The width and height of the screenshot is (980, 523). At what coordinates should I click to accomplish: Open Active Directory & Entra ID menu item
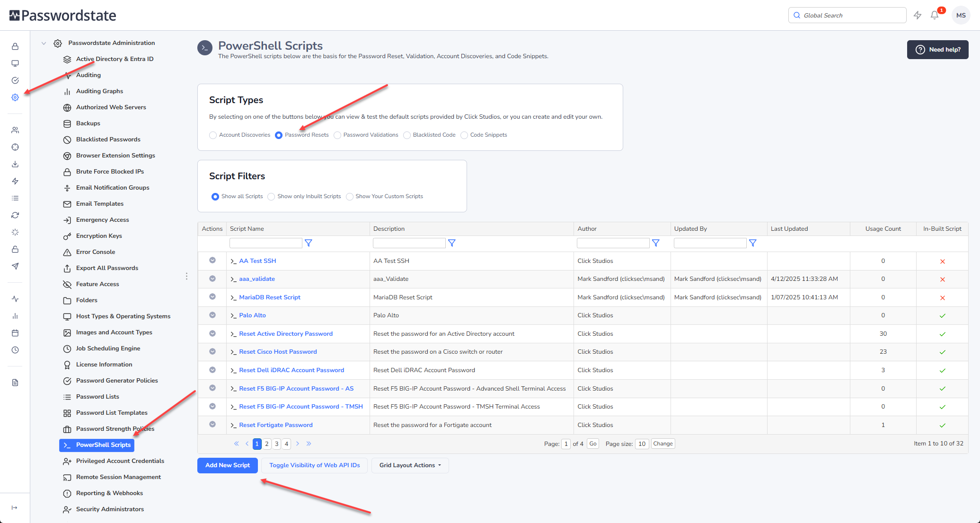[115, 59]
